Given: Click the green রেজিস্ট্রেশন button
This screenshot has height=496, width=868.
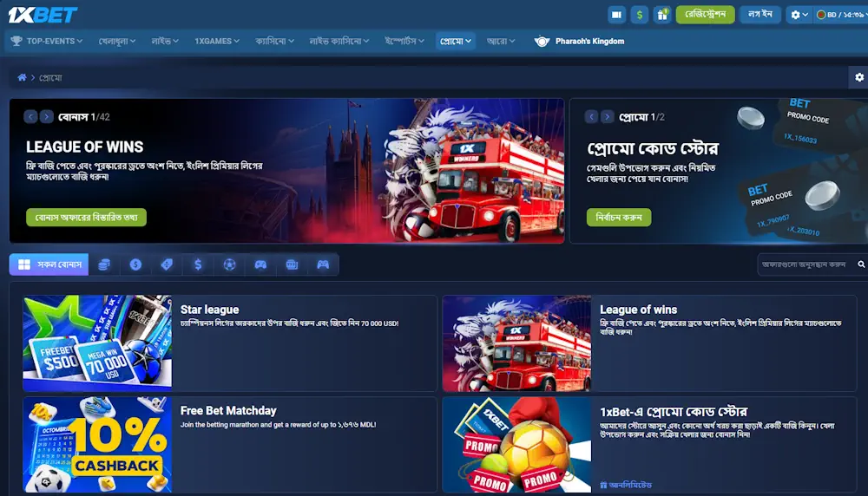Looking at the screenshot, I should [705, 15].
